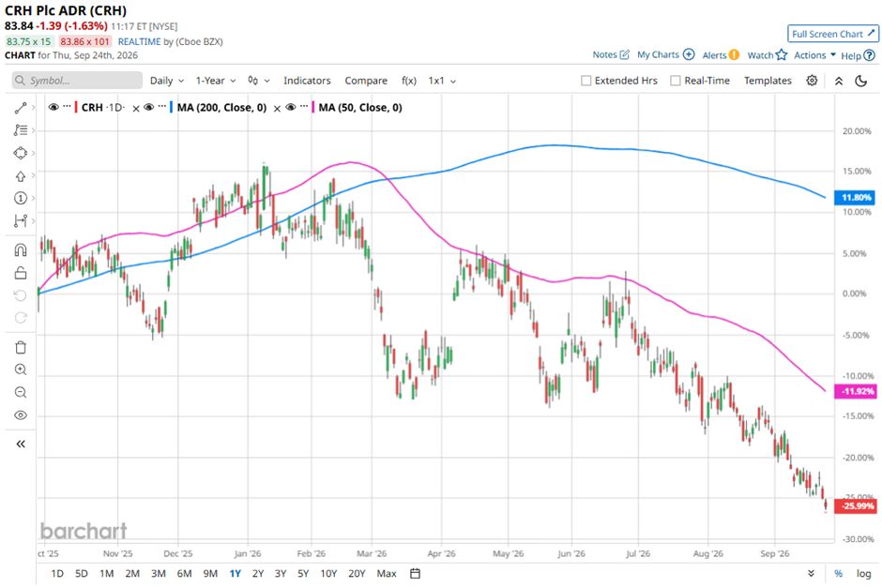Activate the magnet snap tool
The height and width of the screenshot is (588, 882).
(x=21, y=249)
